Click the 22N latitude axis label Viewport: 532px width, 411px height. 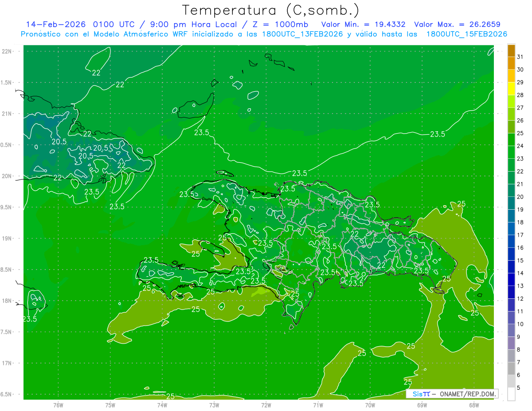[x=7, y=51]
